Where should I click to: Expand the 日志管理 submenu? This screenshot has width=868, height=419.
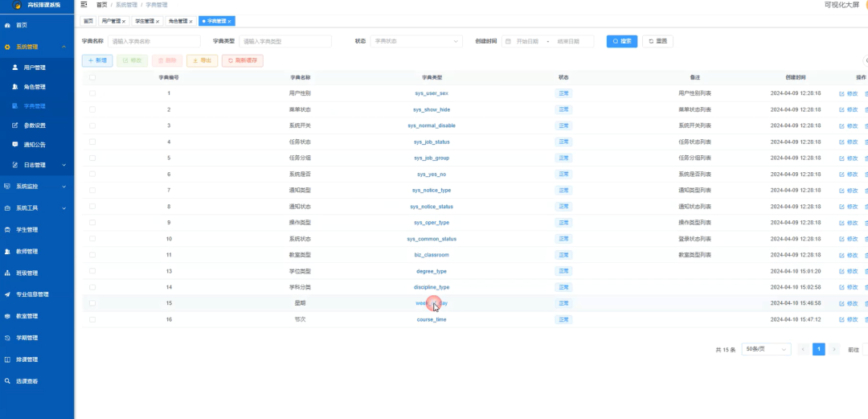coord(63,165)
